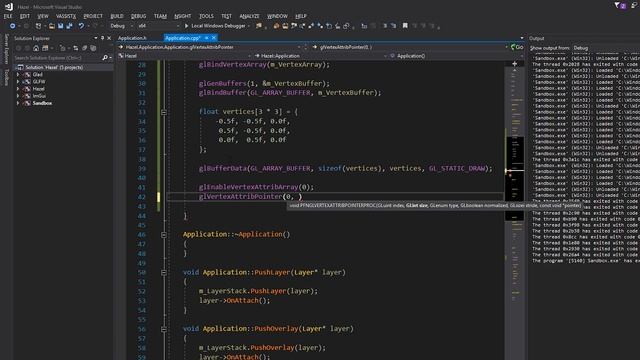Start Local Windows Debugger play button

coord(187,26)
